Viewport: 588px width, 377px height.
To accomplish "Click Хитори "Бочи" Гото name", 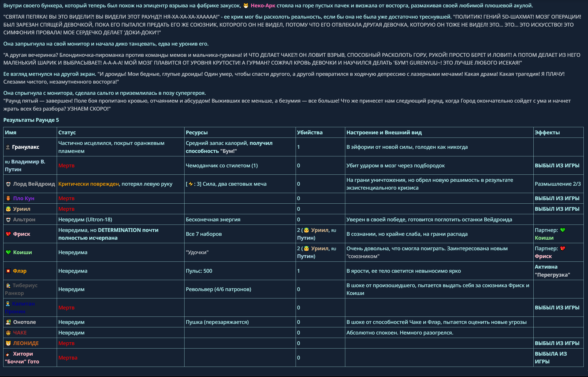I will tap(22, 358).
